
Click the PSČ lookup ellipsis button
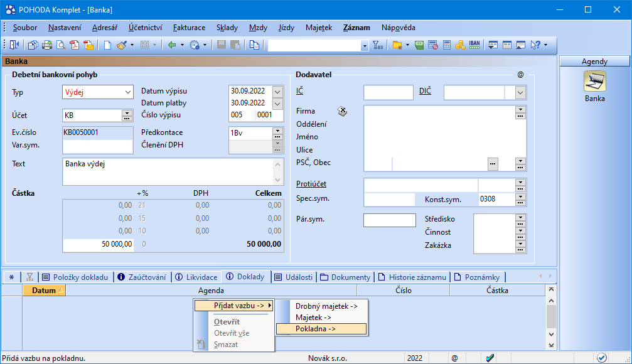click(x=493, y=164)
